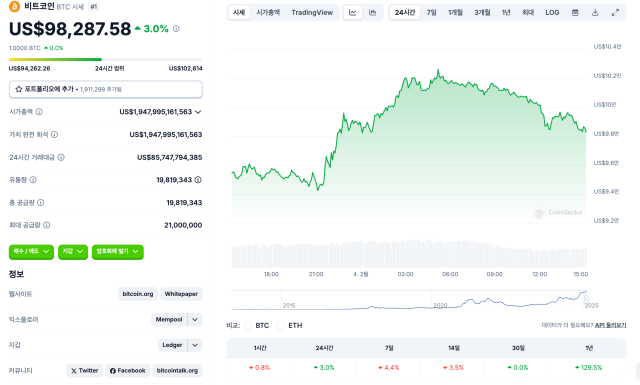The image size is (640, 385).
Task: Open the 암호화폐 벌기 dropdown
Action: pos(118,251)
